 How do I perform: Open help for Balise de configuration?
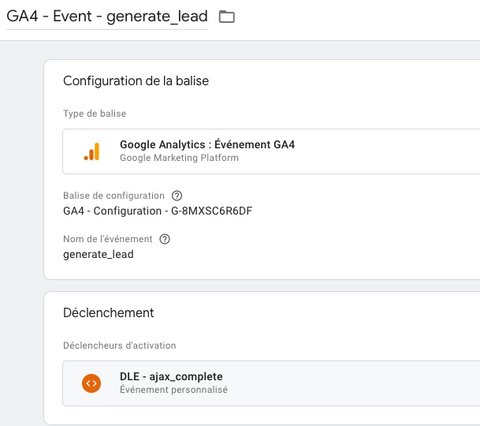[x=177, y=196]
